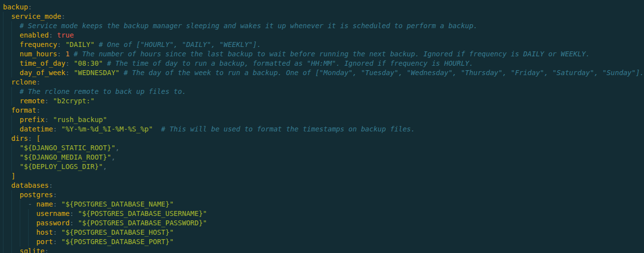Image resolution: width=644 pixels, height=253 pixels.
Task: Click the "${POSTGRES_DATABASE_PASSWORD}" value
Action: click(142, 223)
